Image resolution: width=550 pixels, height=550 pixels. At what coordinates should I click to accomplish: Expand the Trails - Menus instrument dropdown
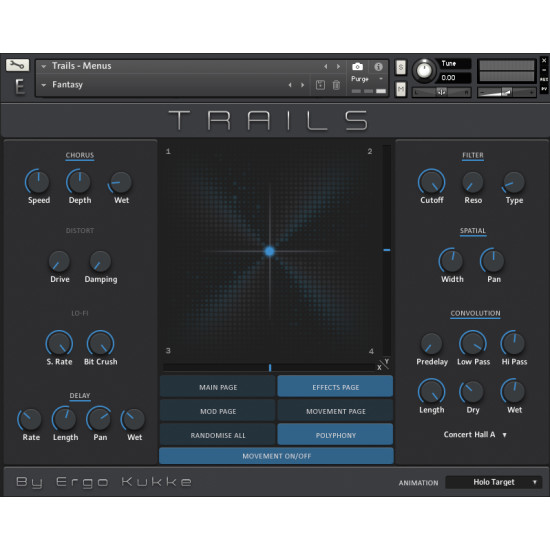(43, 66)
